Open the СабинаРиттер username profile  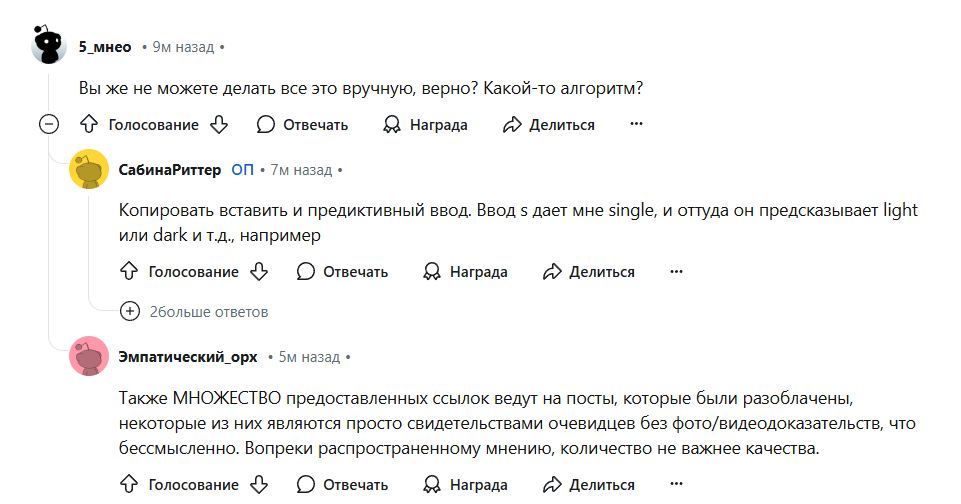170,170
